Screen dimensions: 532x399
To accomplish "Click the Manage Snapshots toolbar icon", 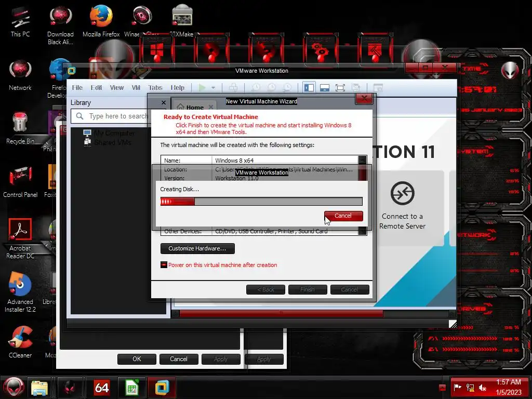I will coord(287,87).
